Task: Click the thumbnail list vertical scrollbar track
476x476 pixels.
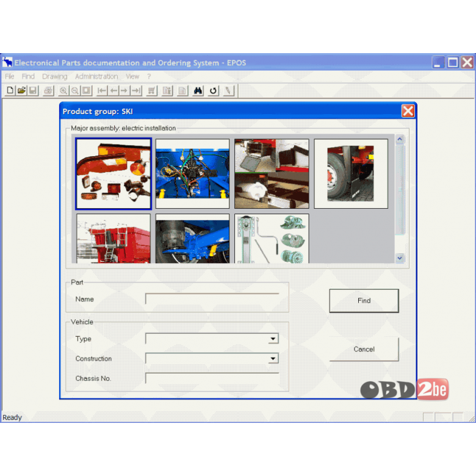Action: point(400,199)
